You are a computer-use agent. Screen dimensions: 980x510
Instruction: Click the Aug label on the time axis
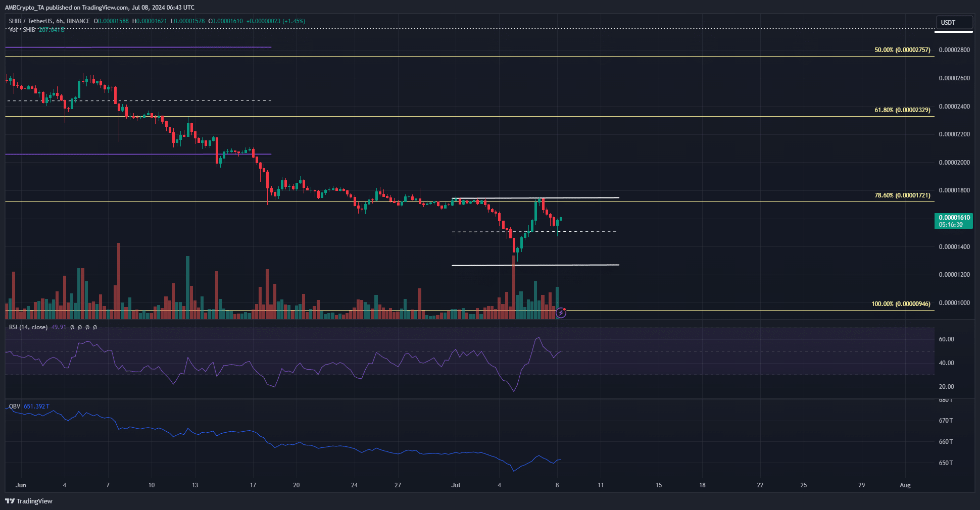point(905,485)
